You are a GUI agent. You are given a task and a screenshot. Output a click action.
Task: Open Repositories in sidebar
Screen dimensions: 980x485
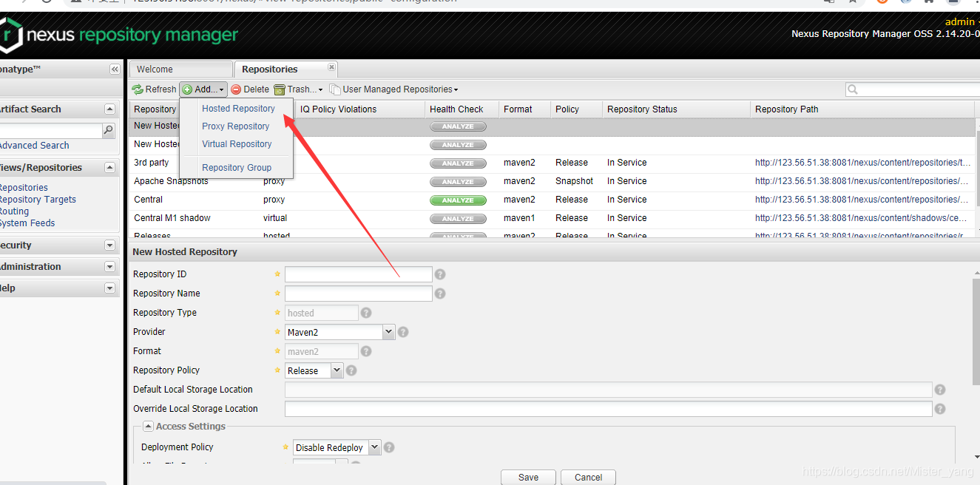[x=24, y=188]
